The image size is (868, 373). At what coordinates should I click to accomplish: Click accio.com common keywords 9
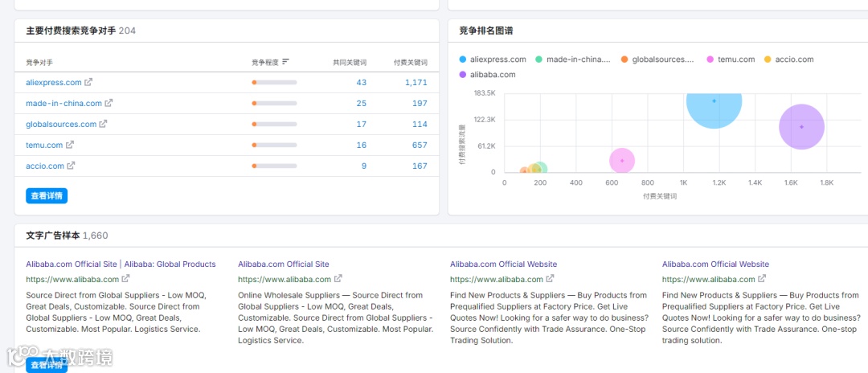click(x=364, y=166)
